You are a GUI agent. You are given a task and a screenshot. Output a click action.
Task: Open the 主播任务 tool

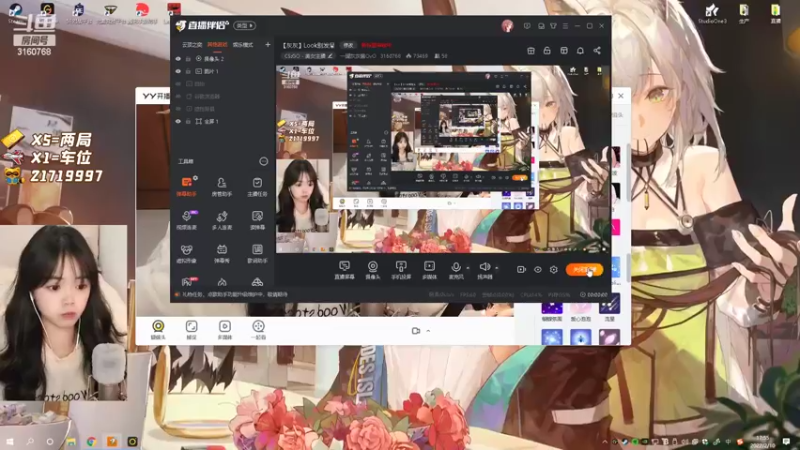(x=257, y=186)
